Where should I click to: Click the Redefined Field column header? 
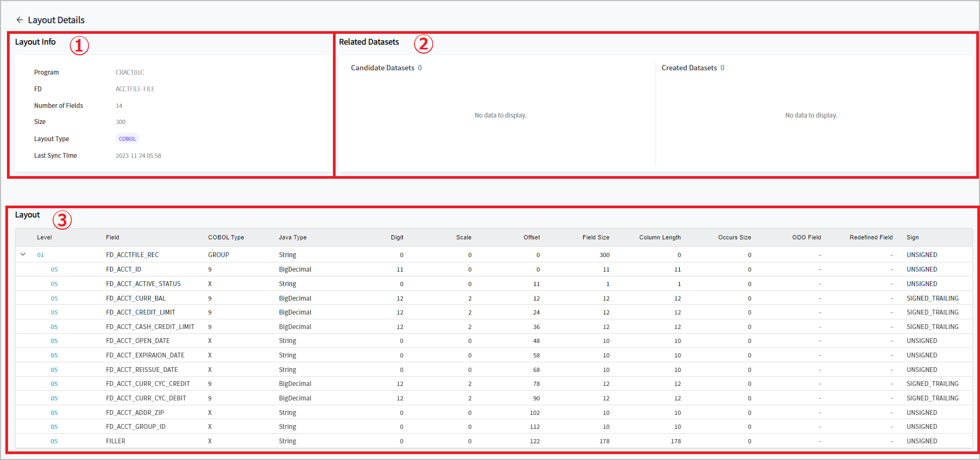point(871,237)
